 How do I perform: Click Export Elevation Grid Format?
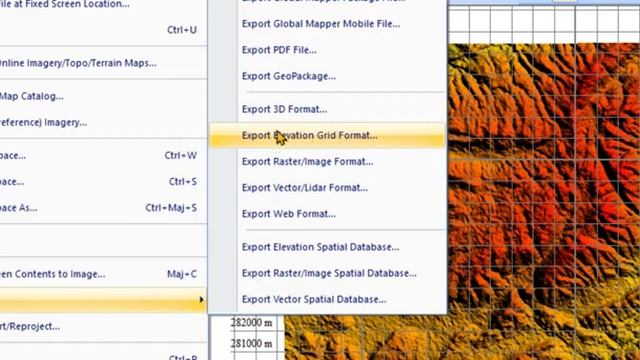327,136
